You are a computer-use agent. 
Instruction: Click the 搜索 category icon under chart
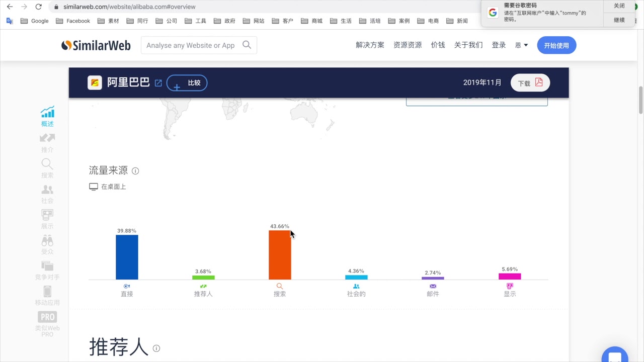tap(280, 286)
